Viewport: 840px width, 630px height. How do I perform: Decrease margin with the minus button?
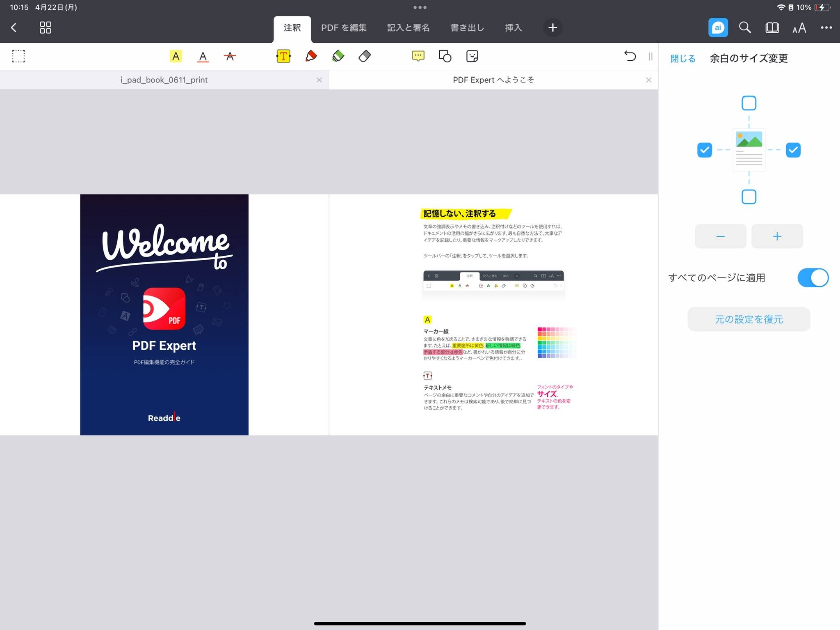720,236
